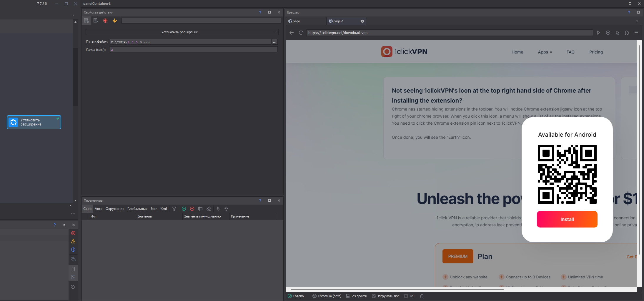
Task: Open the Pricing link
Action: tap(596, 52)
